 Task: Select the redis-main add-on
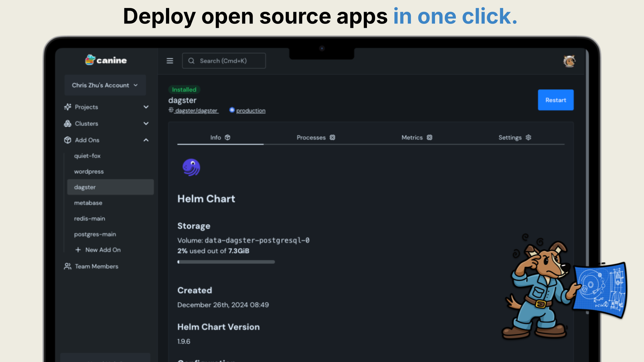[90, 219]
